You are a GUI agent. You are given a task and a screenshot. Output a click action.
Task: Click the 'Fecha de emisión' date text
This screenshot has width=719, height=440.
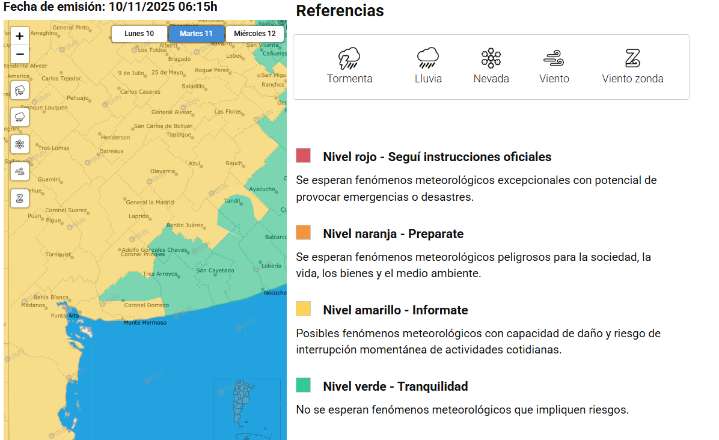click(110, 6)
